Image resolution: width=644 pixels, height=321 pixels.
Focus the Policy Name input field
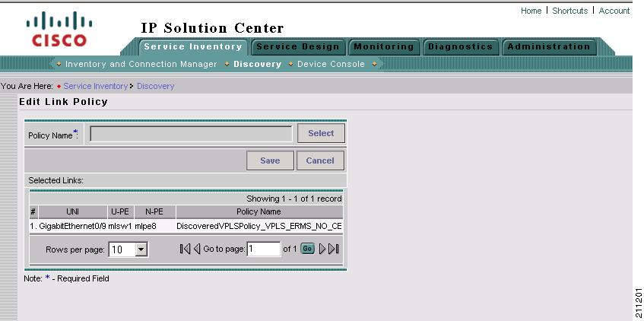tap(191, 134)
